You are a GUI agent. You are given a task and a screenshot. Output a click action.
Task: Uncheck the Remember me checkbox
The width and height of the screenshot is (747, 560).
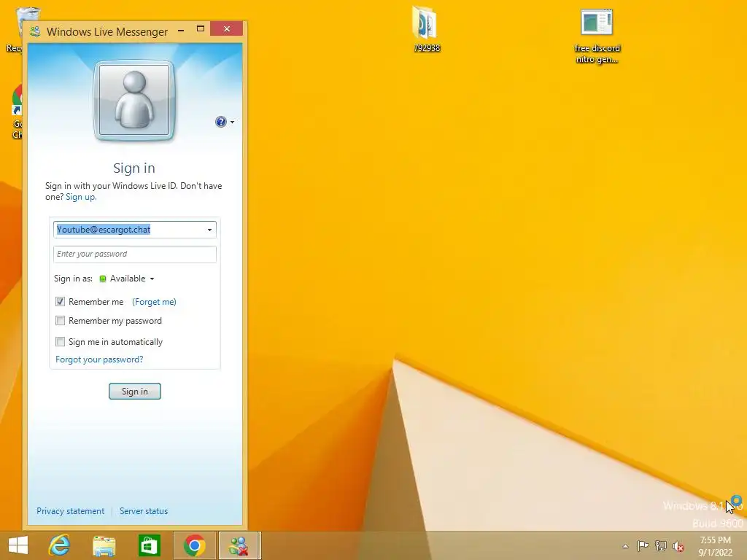60,301
